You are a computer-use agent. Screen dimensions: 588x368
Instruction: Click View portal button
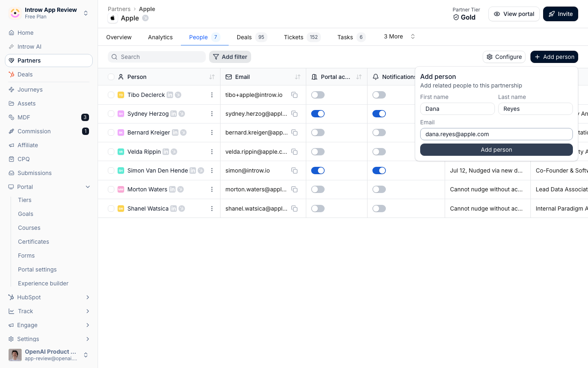514,14
